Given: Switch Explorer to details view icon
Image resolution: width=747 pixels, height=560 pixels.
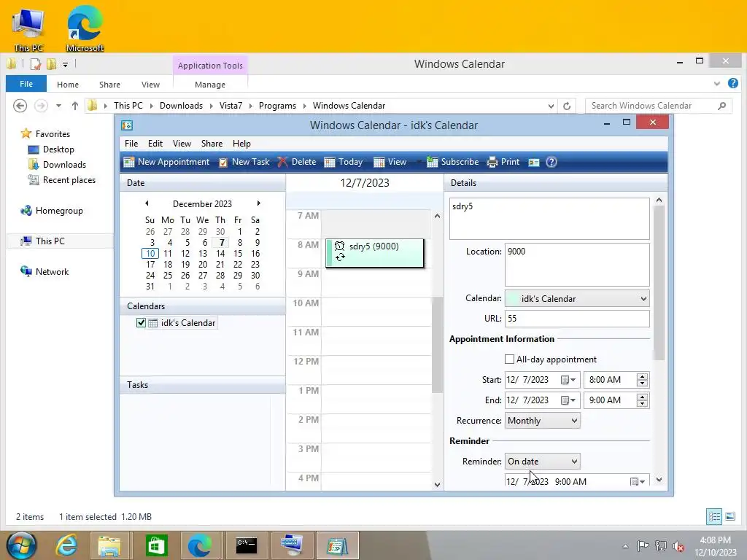Looking at the screenshot, I should point(714,516).
